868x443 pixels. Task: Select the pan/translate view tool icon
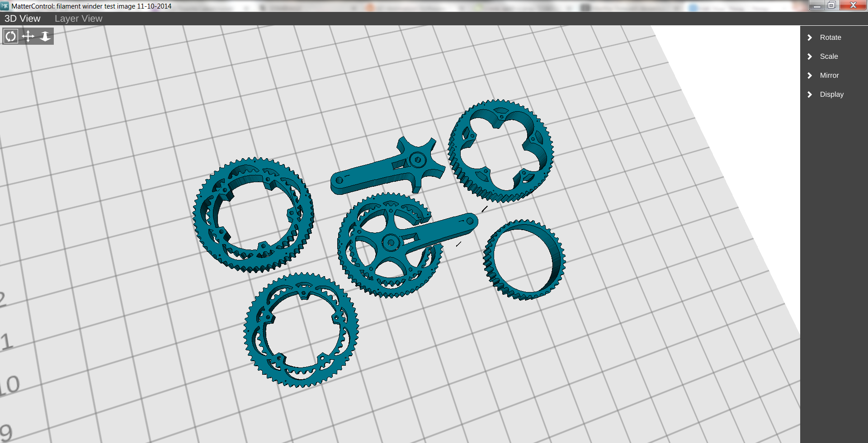[x=28, y=36]
